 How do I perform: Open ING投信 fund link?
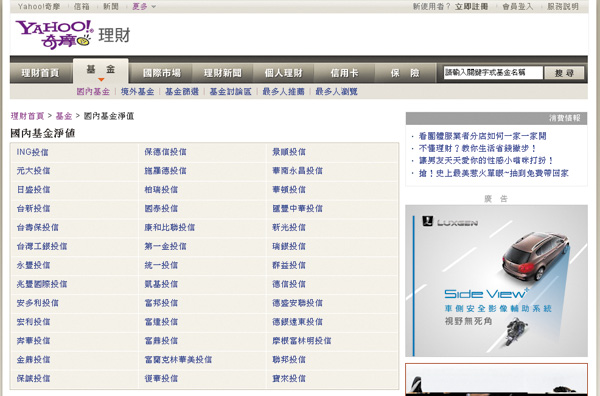coord(33,152)
